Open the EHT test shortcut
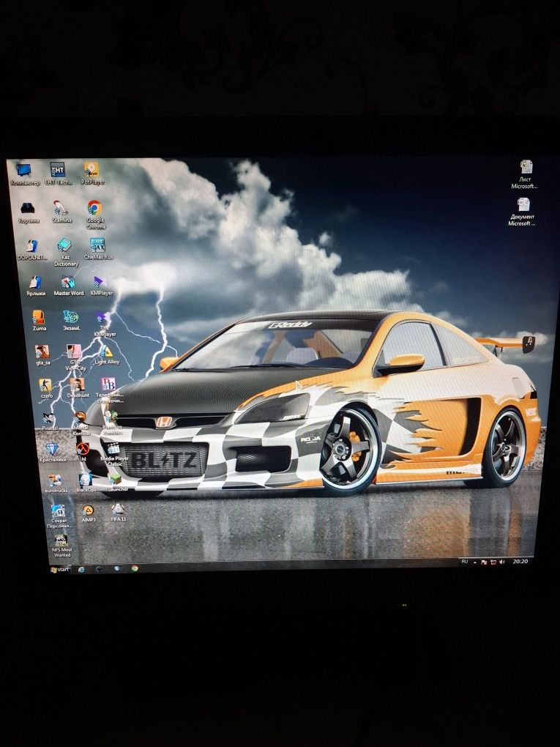This screenshot has width=560, height=747. pyautogui.click(x=58, y=174)
